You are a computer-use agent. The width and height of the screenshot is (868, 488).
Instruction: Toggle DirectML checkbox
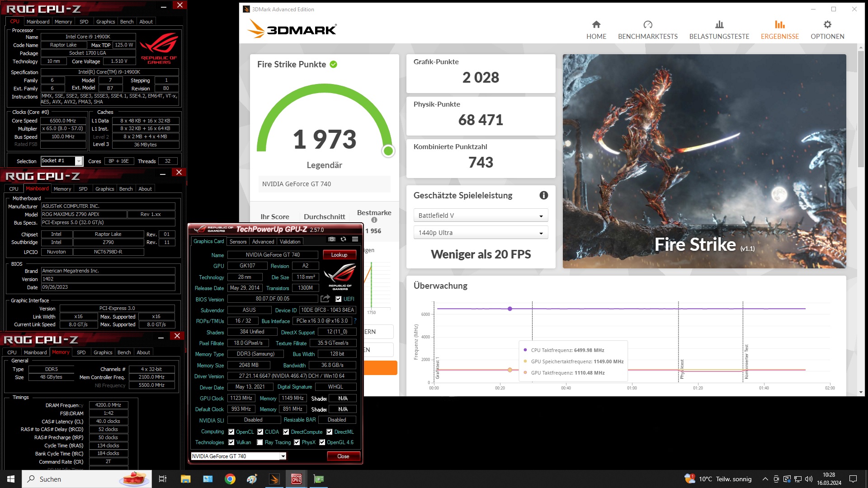point(330,432)
